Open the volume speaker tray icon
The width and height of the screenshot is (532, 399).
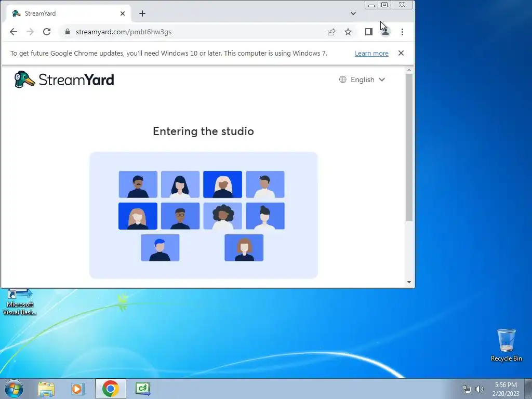[x=480, y=389]
